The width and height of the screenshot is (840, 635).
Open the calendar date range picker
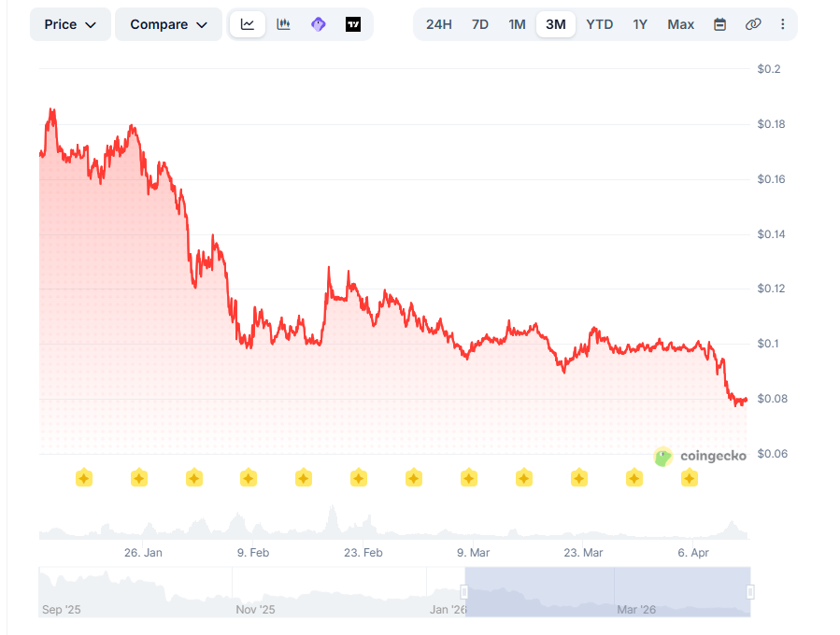tap(719, 24)
